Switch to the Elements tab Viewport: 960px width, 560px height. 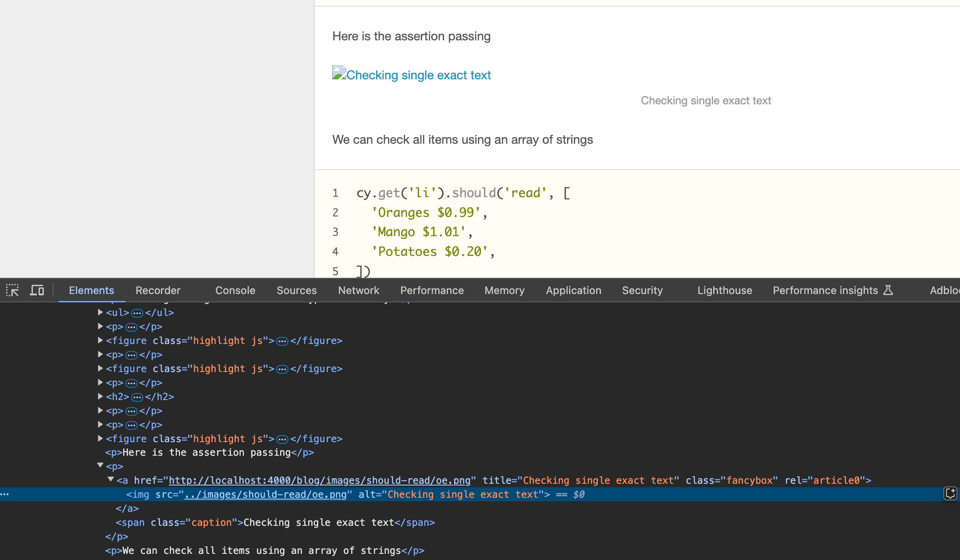(x=91, y=290)
